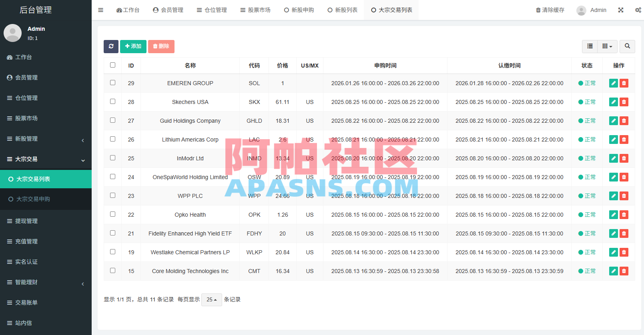The image size is (644, 335).
Task: Edit the Skechers USA row
Action: [614, 102]
